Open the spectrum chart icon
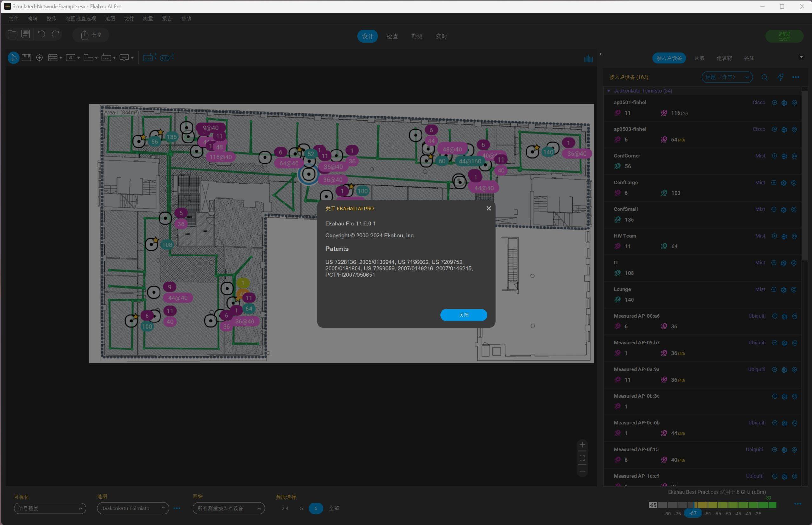Screen dimensions: 812x525 [588, 58]
